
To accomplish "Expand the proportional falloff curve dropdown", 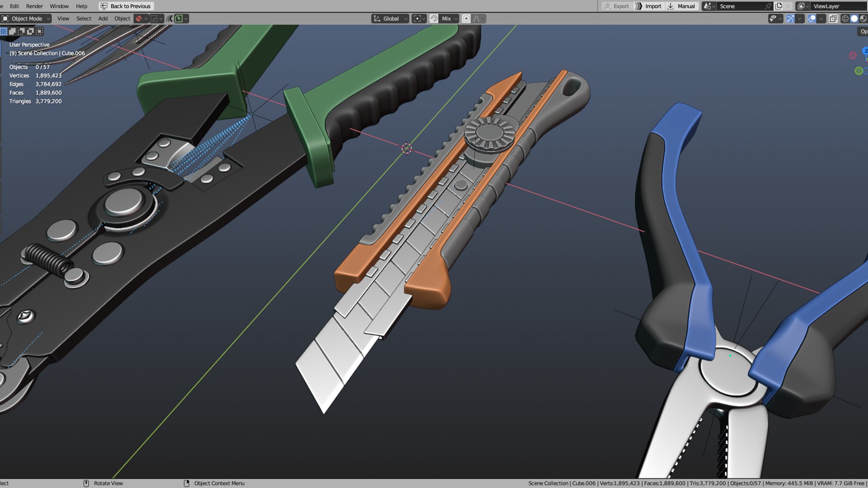I will (x=479, y=19).
